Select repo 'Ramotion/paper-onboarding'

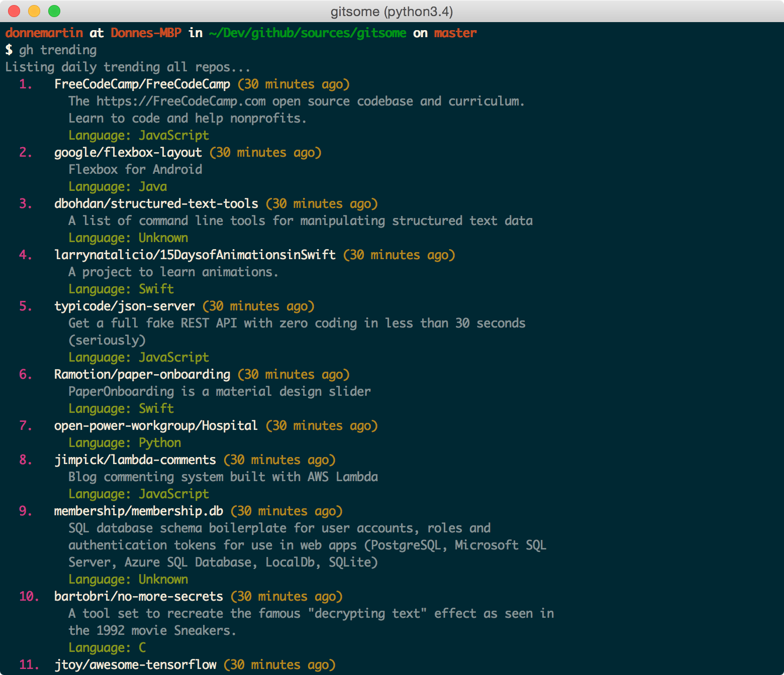pyautogui.click(x=142, y=375)
